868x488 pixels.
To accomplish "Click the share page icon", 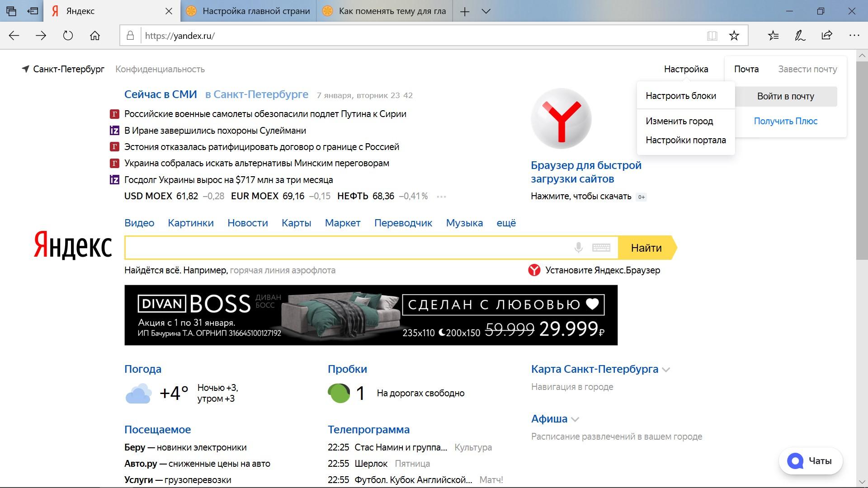I will [827, 36].
